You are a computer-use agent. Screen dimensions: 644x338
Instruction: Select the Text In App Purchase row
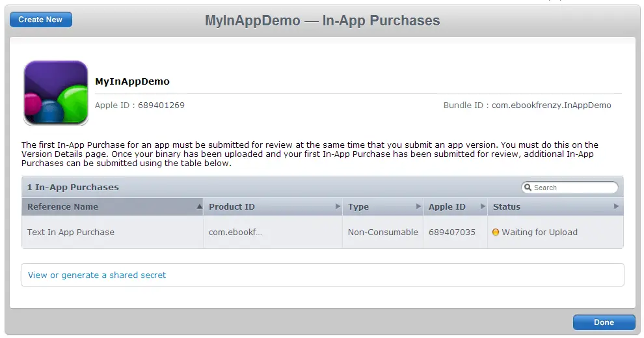coord(71,232)
